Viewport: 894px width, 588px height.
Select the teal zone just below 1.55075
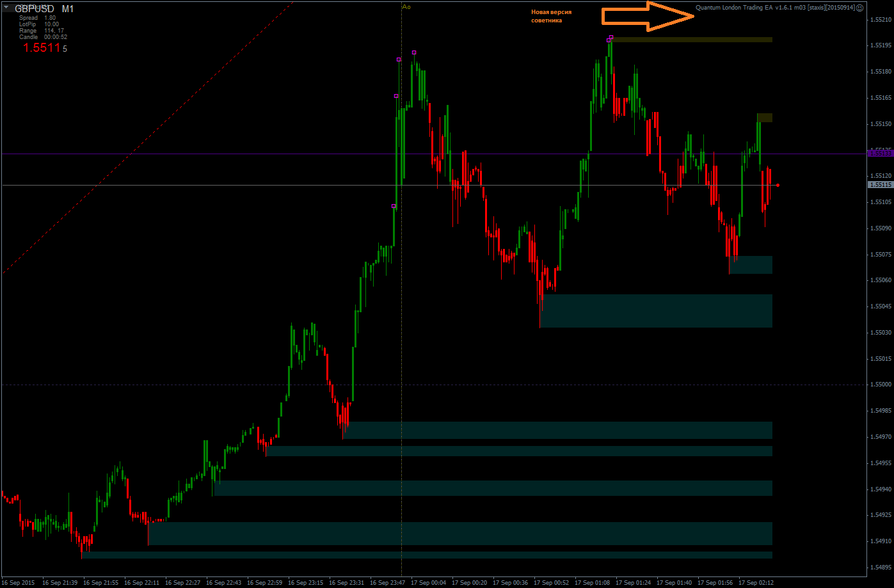pos(751,265)
